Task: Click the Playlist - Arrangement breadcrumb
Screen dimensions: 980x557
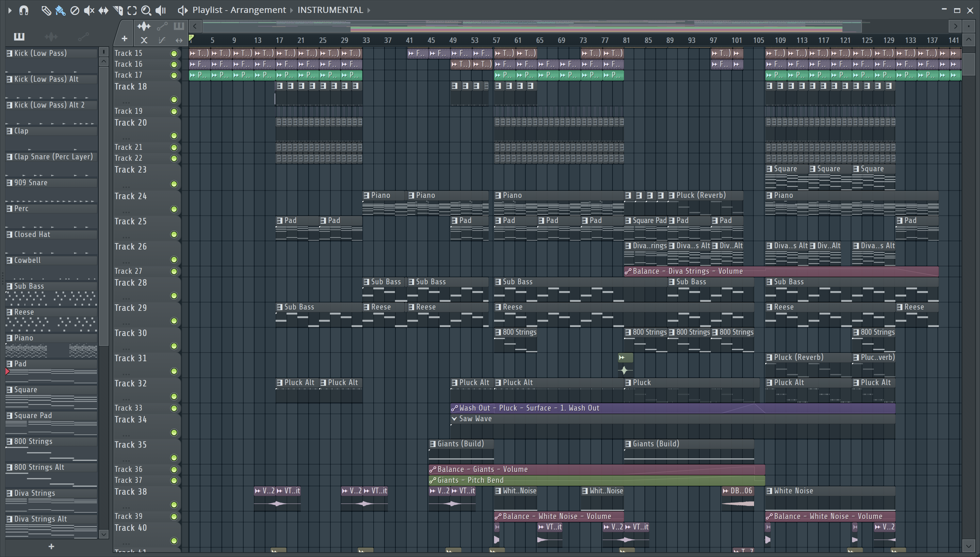Action: pyautogui.click(x=239, y=10)
